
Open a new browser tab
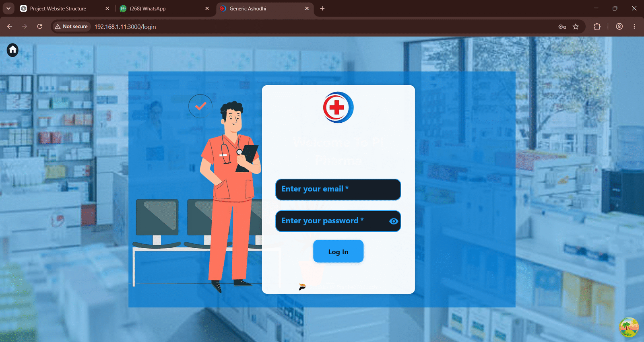point(322,8)
